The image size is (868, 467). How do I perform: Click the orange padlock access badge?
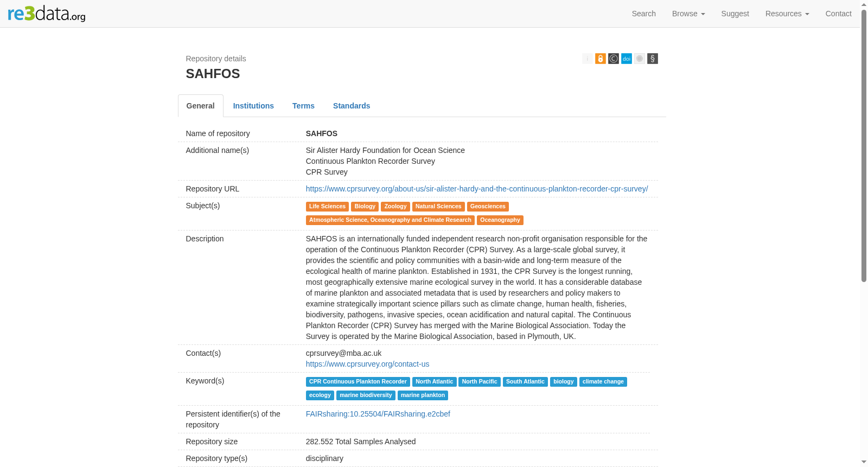click(601, 59)
